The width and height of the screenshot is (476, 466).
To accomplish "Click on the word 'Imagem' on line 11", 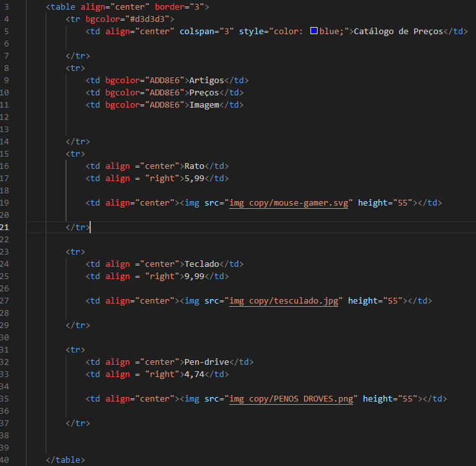I will point(204,105).
